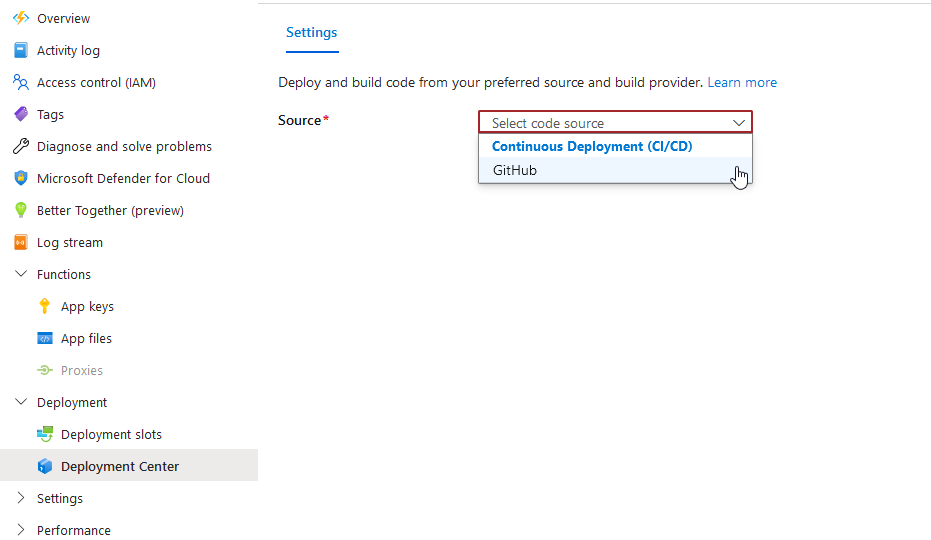Open the Select code source dropdown

pos(615,122)
